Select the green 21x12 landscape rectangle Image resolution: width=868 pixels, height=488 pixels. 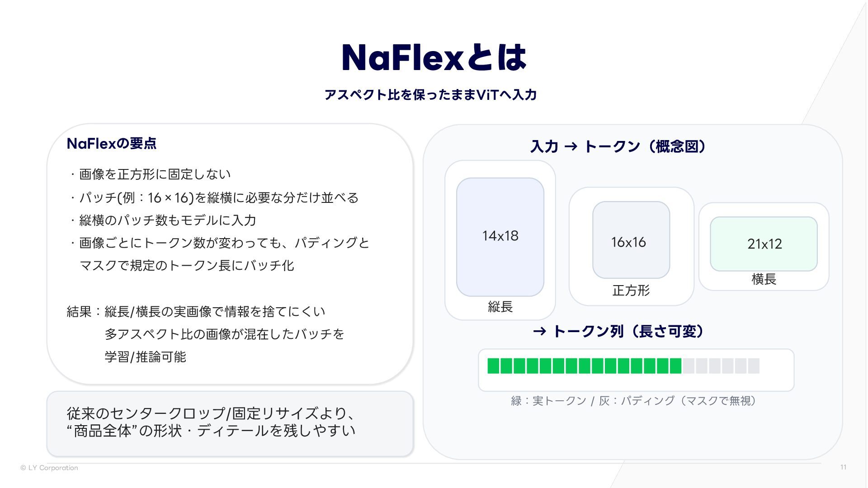[x=764, y=244]
